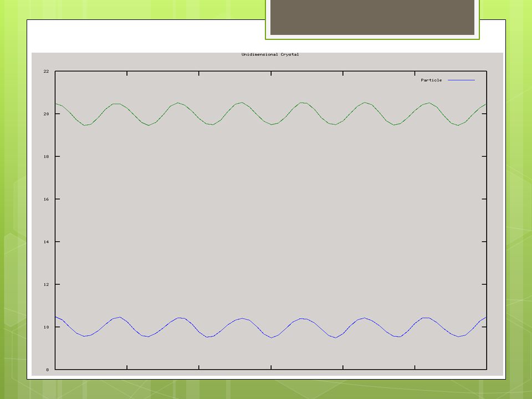Viewport: 532px width, 399px height.
Task: Click the 'Particle' legend label
Action: click(431, 80)
